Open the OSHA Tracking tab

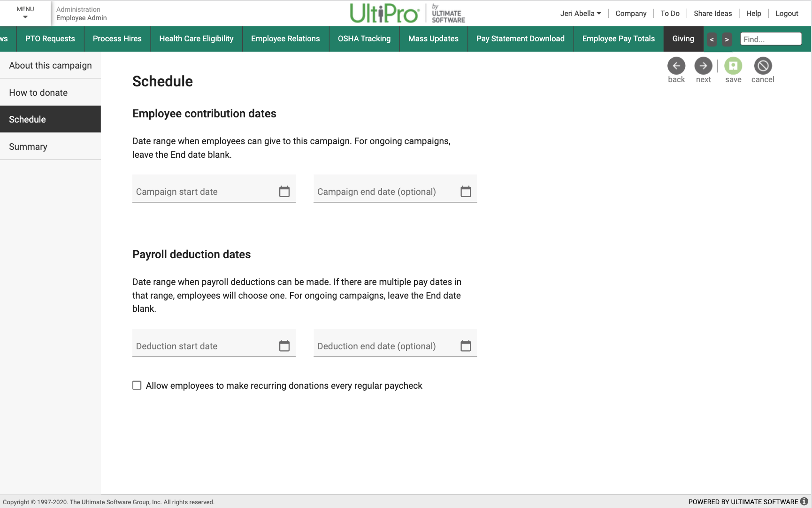click(364, 38)
